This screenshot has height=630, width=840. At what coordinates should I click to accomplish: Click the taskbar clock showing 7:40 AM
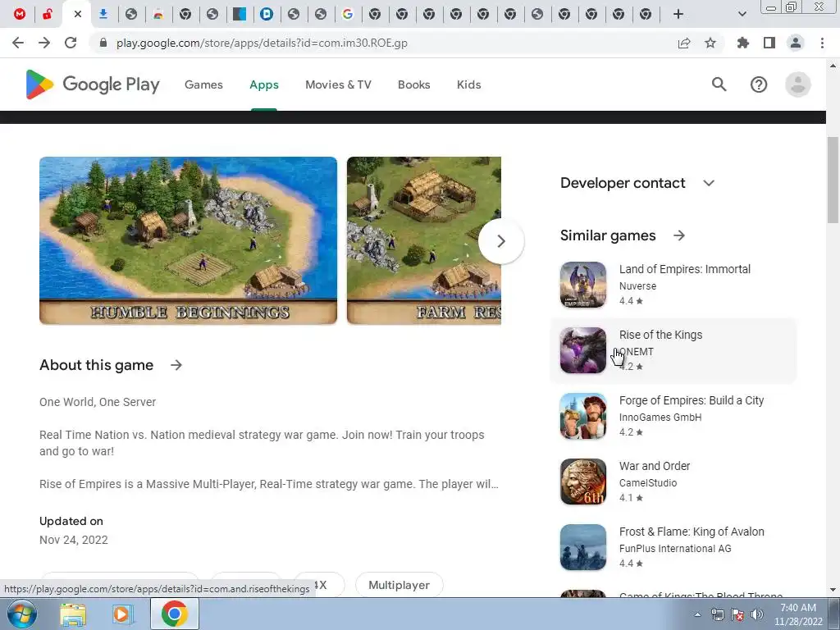click(798, 614)
